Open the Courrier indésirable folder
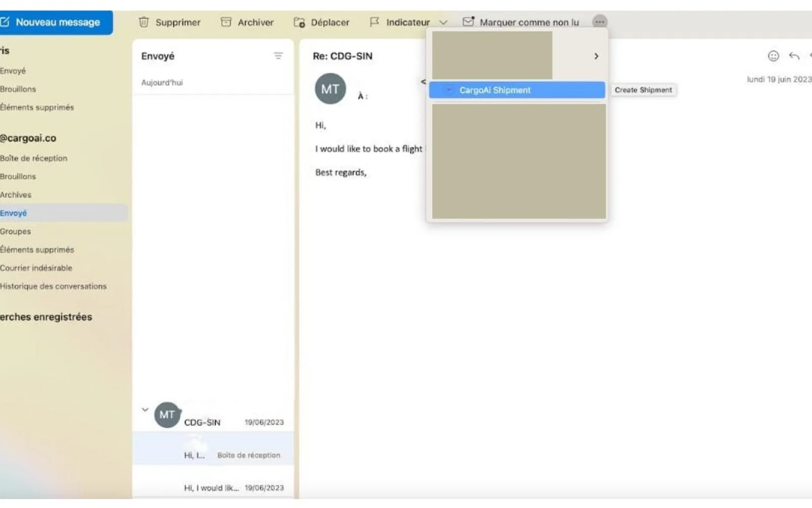Image resolution: width=812 pixels, height=508 pixels. pyautogui.click(x=36, y=268)
